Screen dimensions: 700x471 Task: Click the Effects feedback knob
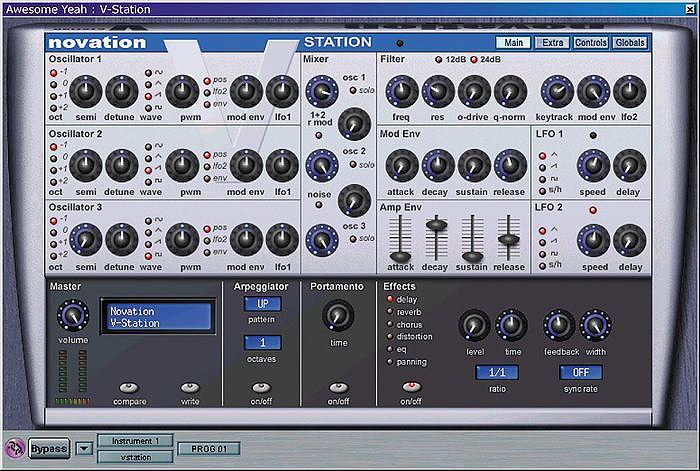(x=558, y=325)
